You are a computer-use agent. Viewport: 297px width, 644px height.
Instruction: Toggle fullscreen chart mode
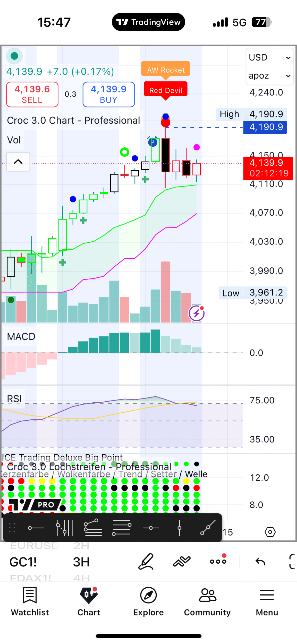(292, 562)
